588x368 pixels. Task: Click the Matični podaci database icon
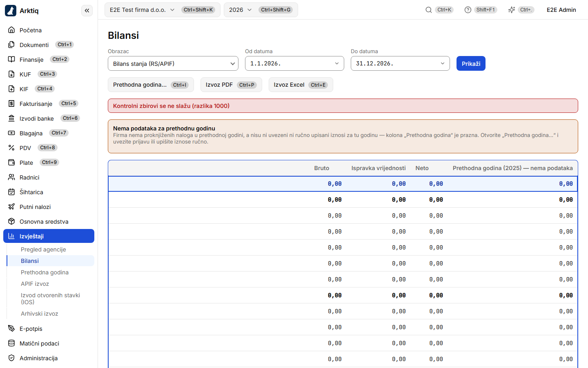tap(11, 343)
